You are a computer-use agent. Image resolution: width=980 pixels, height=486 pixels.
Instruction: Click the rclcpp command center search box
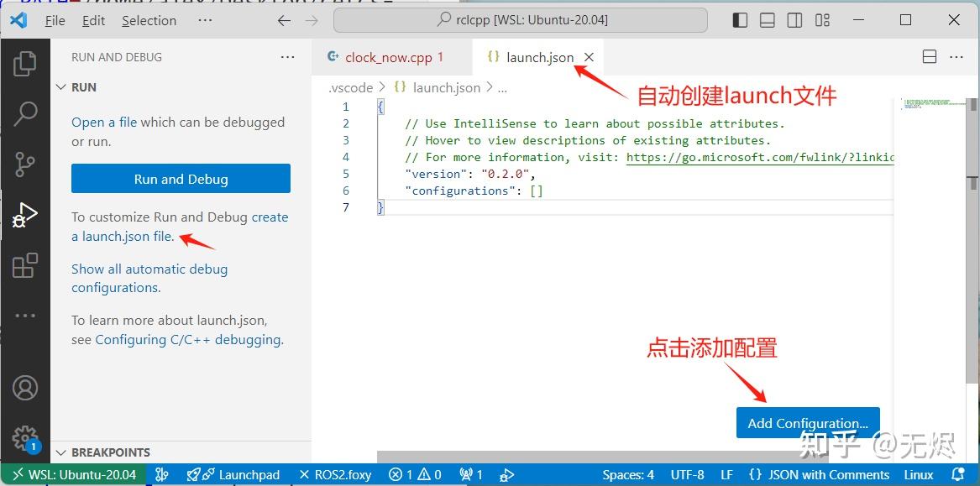521,21
